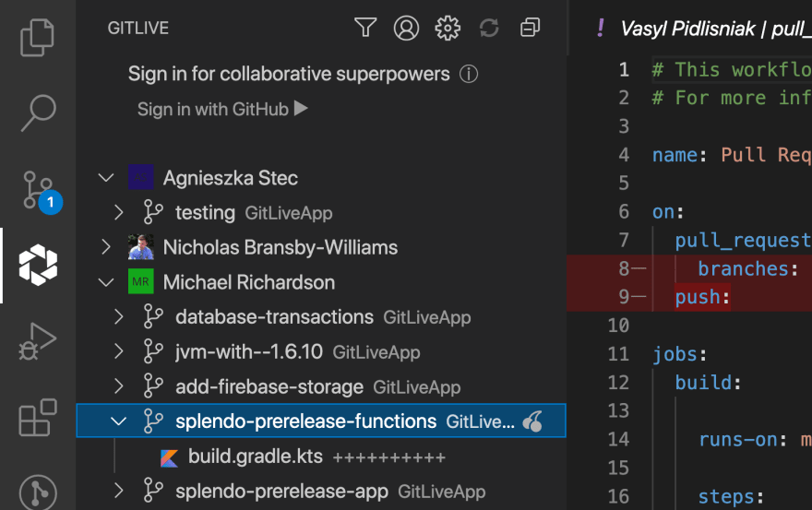Open the Explorer view in activity bar
Image resolution: width=812 pixels, height=510 pixels.
37,37
